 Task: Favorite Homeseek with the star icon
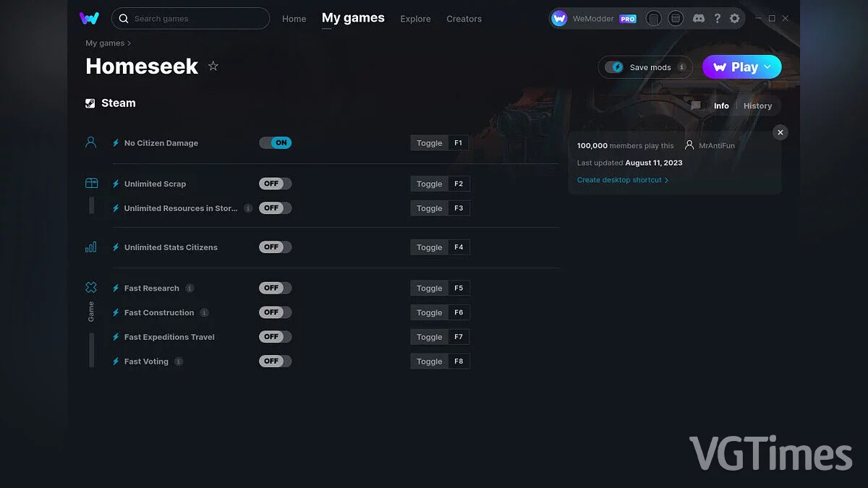213,66
